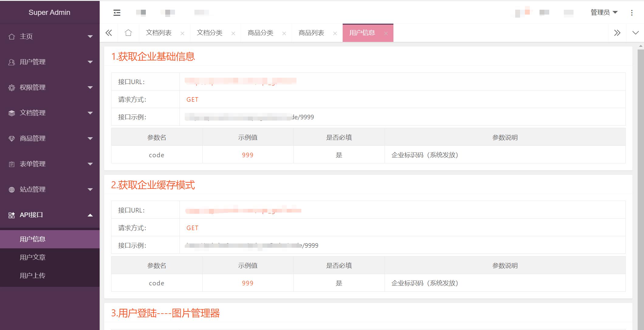Image resolution: width=644 pixels, height=330 pixels.
Task: Select the 站点管理 sidebar menu label
Action: click(x=33, y=189)
